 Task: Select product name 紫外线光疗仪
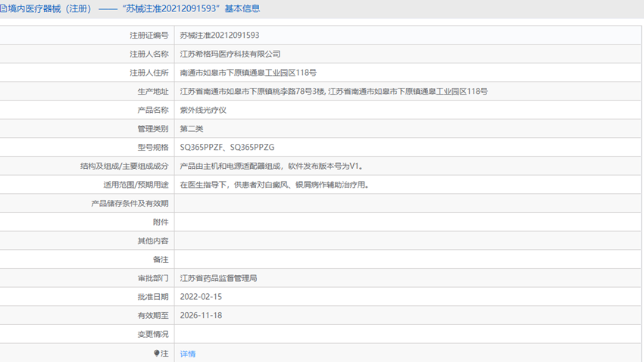(203, 110)
